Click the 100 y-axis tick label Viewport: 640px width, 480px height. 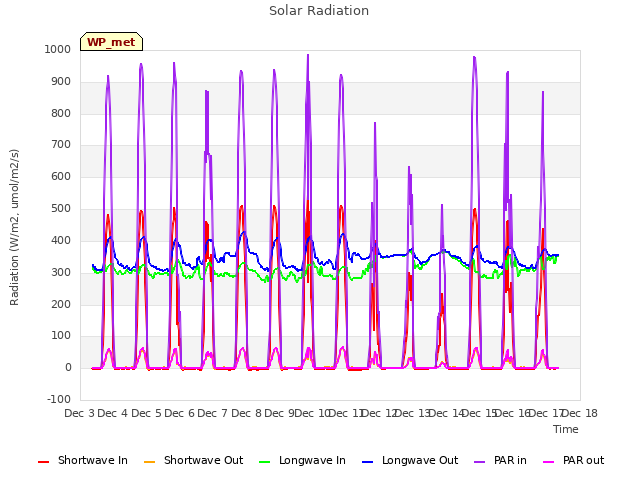pyautogui.click(x=61, y=336)
